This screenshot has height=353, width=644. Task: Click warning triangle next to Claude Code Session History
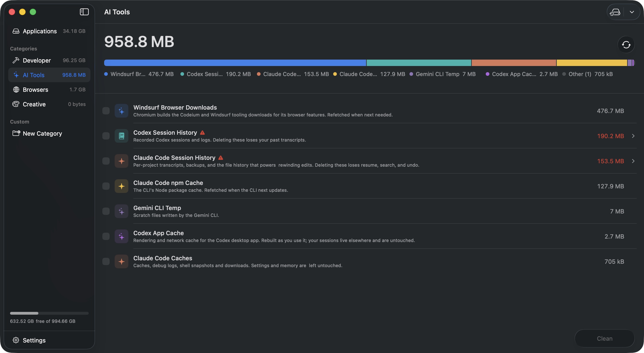coord(221,158)
